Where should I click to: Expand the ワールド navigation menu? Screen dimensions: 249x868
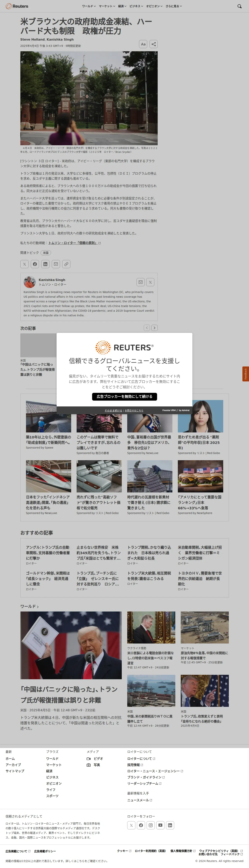pyautogui.click(x=89, y=6)
